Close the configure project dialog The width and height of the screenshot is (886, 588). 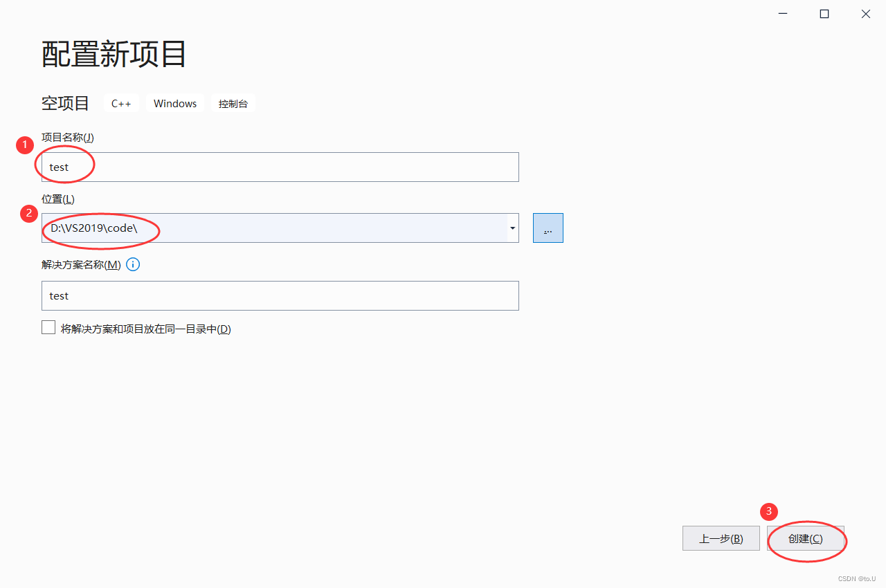[x=866, y=14]
